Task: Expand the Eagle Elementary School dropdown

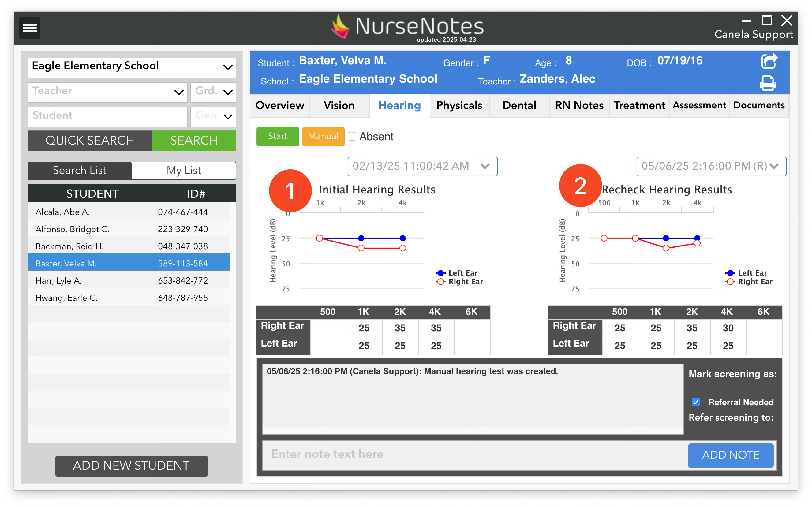Action: tap(132, 66)
